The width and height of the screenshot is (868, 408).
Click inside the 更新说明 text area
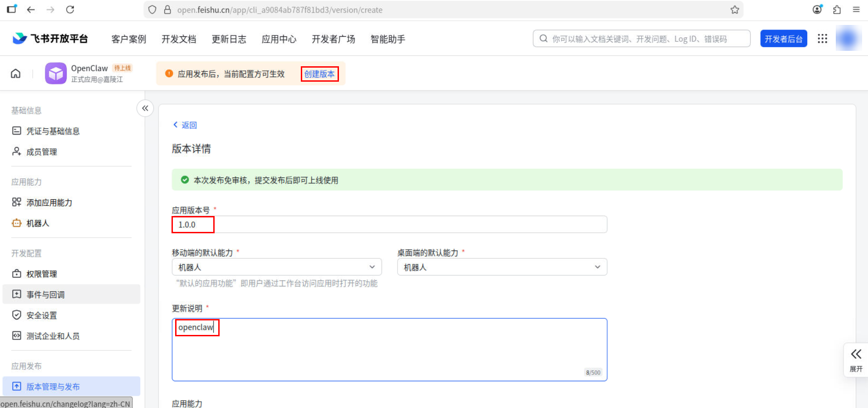click(x=389, y=349)
